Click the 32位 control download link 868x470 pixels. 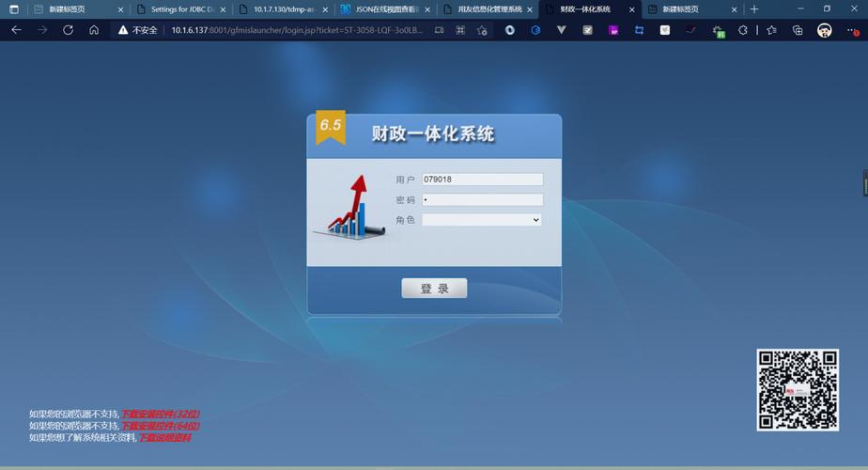click(160, 414)
